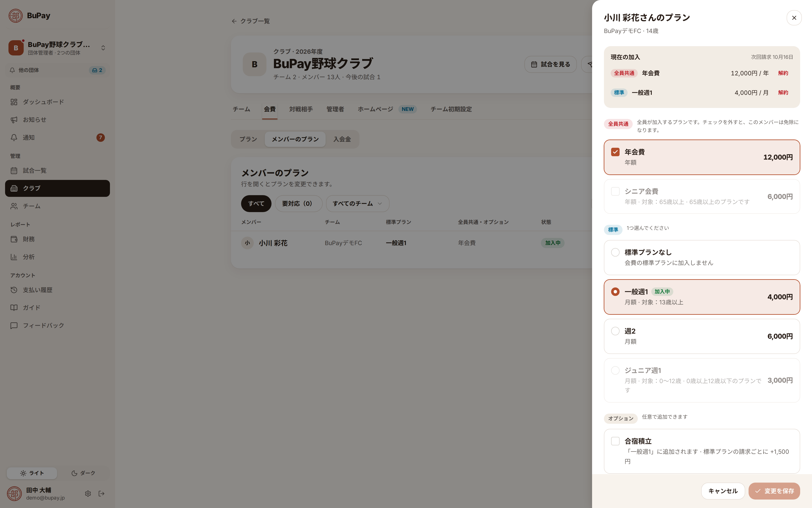Click the 他の団体 item in sidebar
Viewport: 812px width, 508px height.
pyautogui.click(x=57, y=70)
